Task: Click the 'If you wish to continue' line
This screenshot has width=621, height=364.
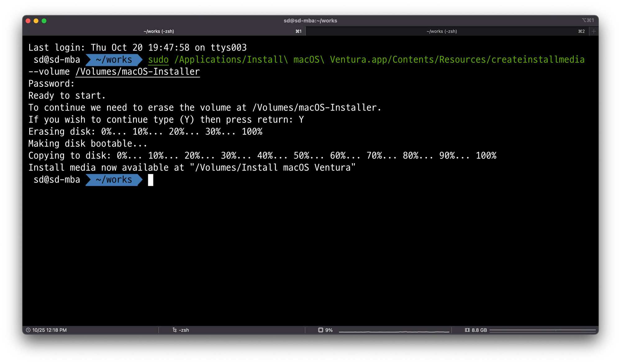Action: click(166, 119)
